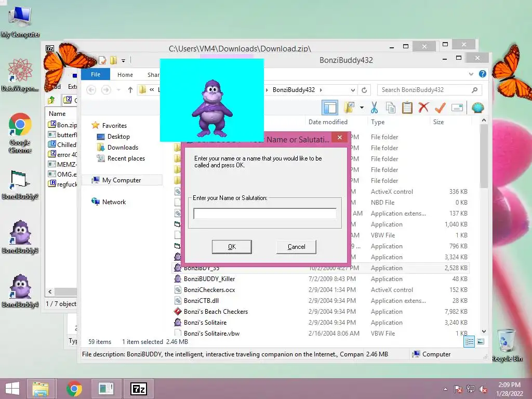Open the File ribbon tab
Image resolution: width=532 pixels, height=399 pixels.
[x=96, y=74]
